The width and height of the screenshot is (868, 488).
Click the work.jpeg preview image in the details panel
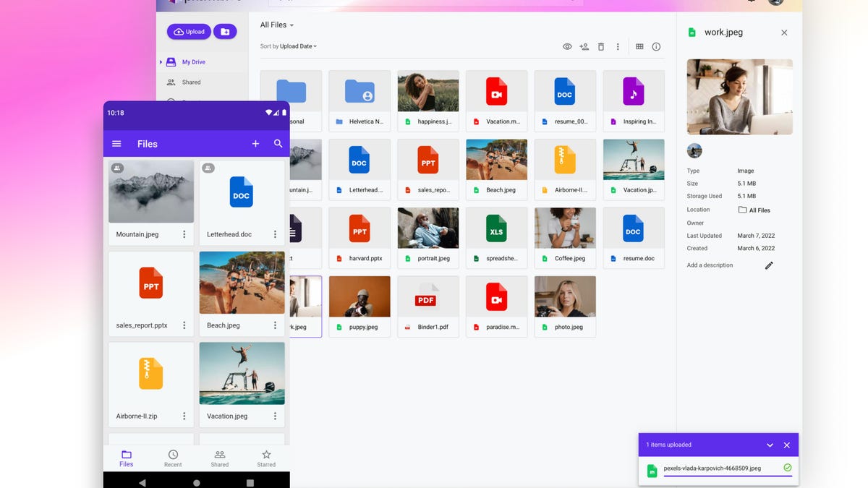tap(739, 97)
